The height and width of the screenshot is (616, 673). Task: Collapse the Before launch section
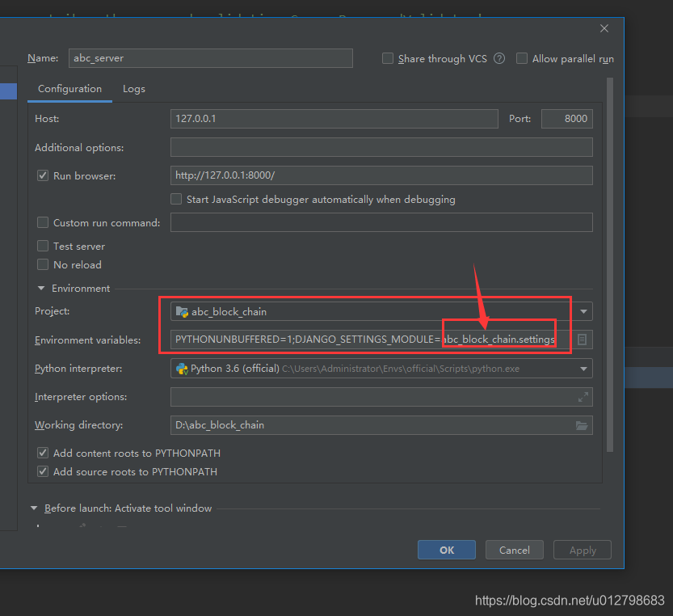point(34,508)
